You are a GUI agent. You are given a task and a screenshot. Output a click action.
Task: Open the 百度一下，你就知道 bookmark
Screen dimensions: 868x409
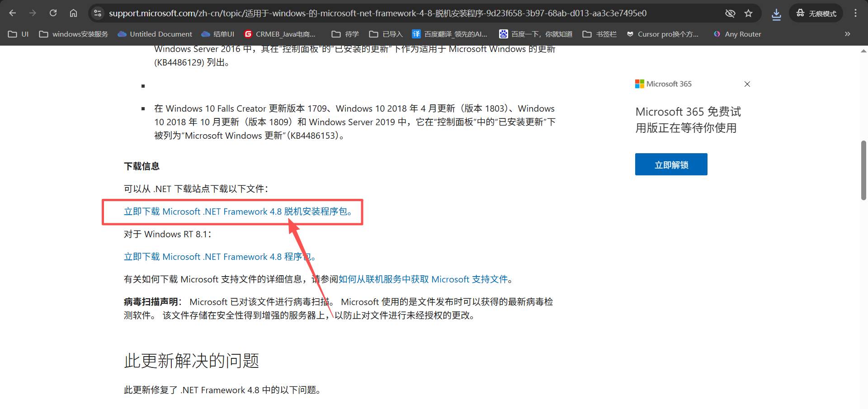536,34
